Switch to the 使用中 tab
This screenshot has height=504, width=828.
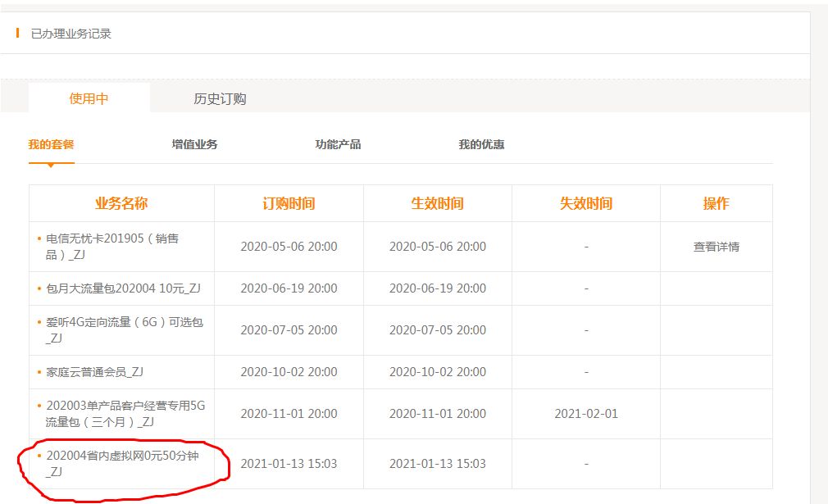coord(89,98)
